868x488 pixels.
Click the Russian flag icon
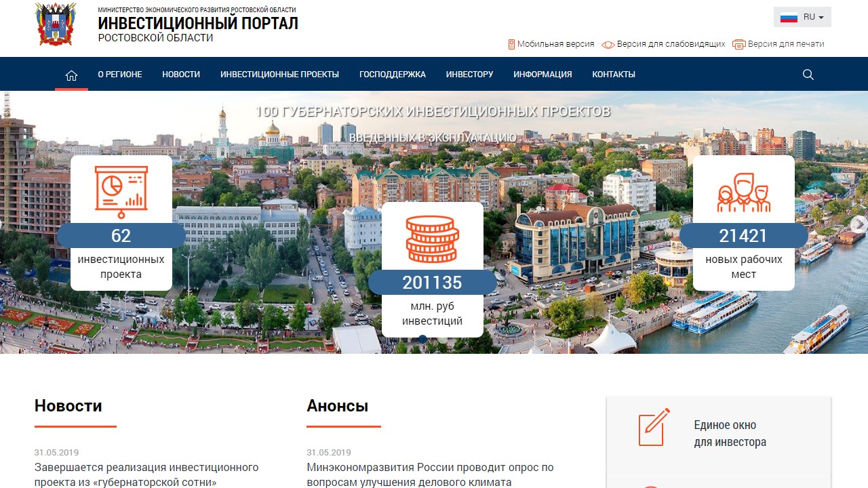click(789, 17)
